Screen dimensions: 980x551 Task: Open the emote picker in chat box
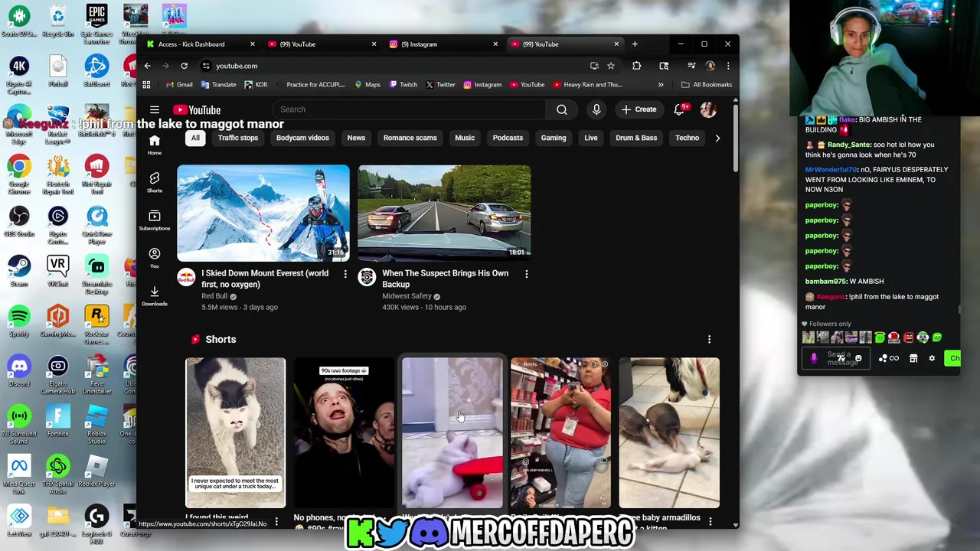(x=858, y=358)
